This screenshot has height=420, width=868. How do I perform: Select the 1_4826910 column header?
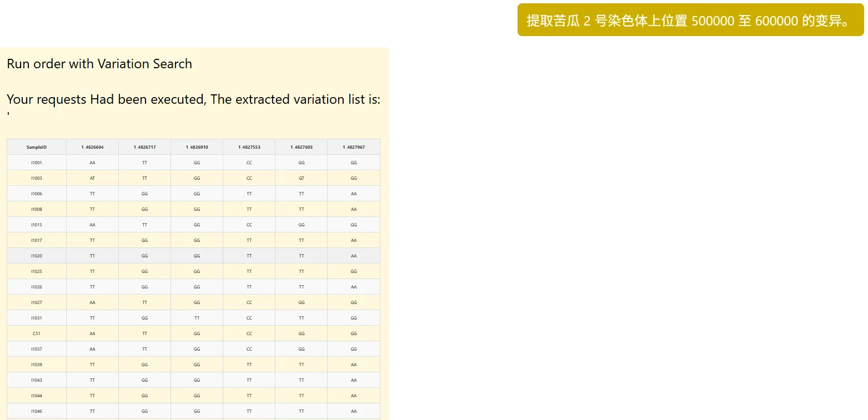[197, 147]
